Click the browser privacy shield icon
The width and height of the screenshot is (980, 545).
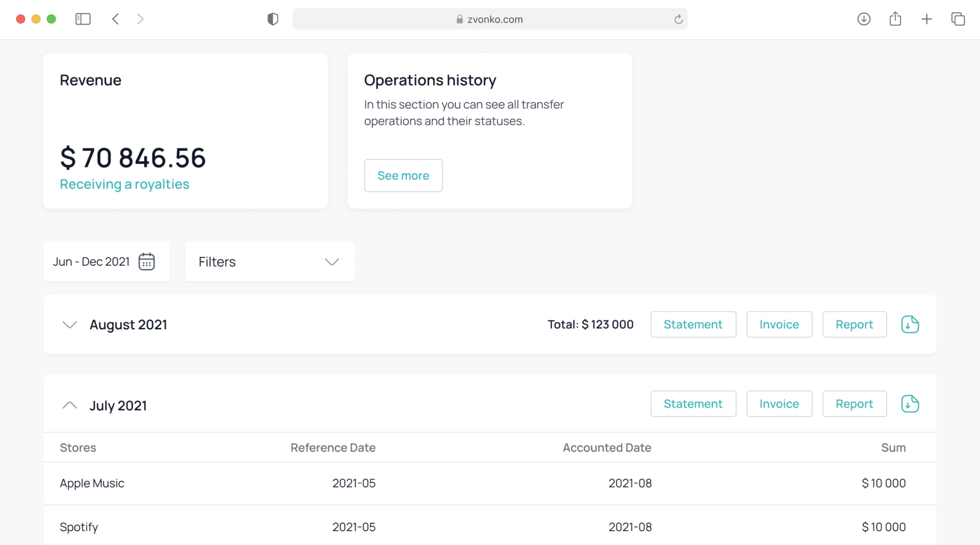point(273,19)
